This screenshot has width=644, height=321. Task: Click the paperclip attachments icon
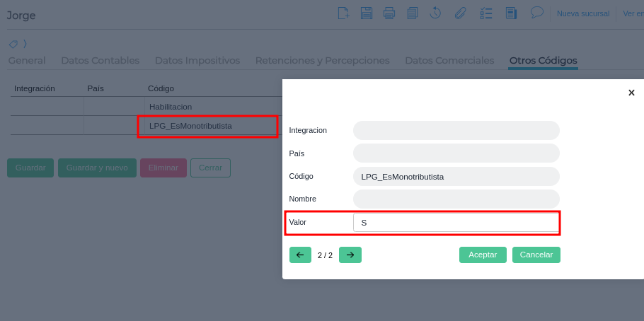[x=460, y=13]
